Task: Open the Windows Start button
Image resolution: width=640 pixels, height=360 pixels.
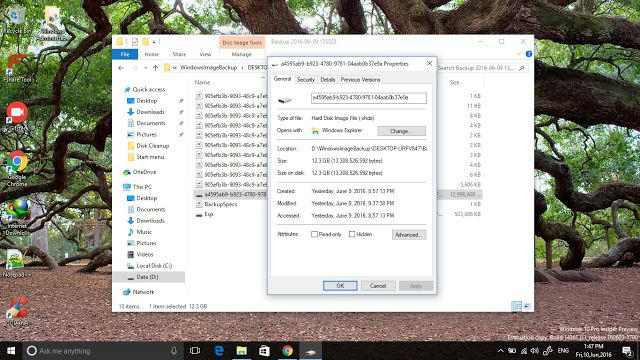Action: 11,351
